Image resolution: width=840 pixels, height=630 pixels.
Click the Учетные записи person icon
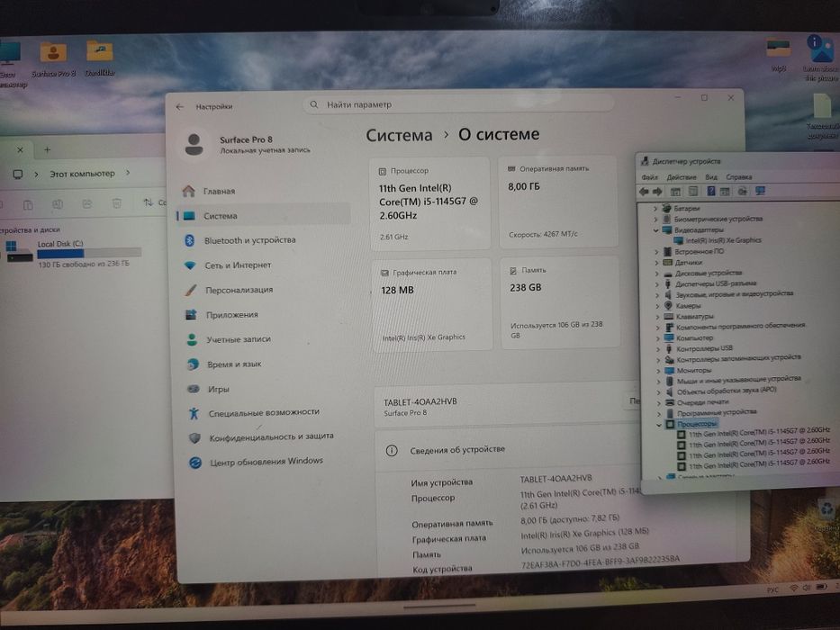(x=192, y=339)
